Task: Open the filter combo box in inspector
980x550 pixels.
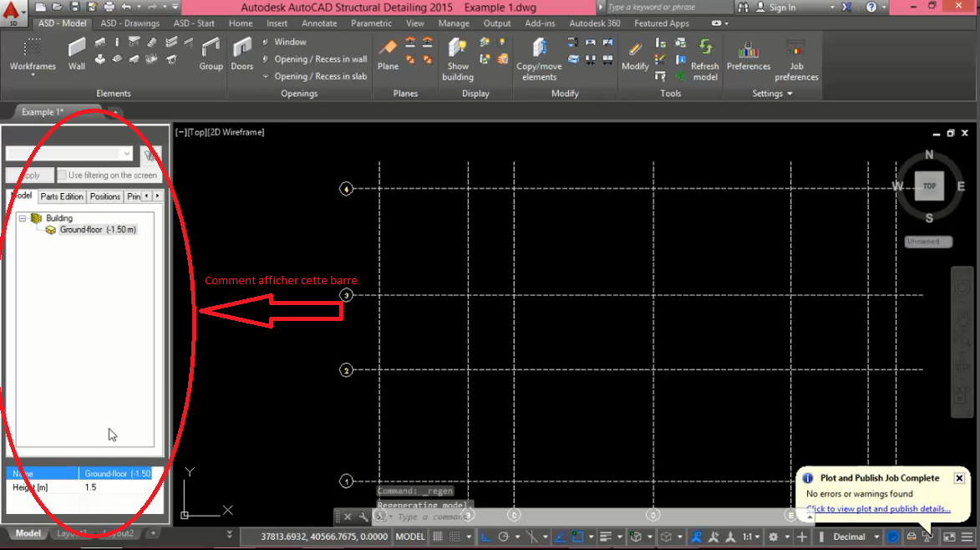Action: pos(69,154)
